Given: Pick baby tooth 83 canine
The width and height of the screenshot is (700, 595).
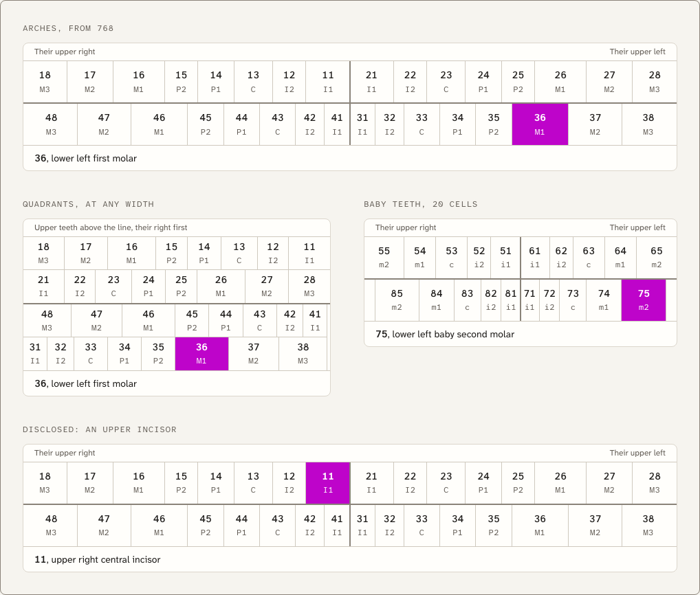Looking at the screenshot, I should 468,300.
